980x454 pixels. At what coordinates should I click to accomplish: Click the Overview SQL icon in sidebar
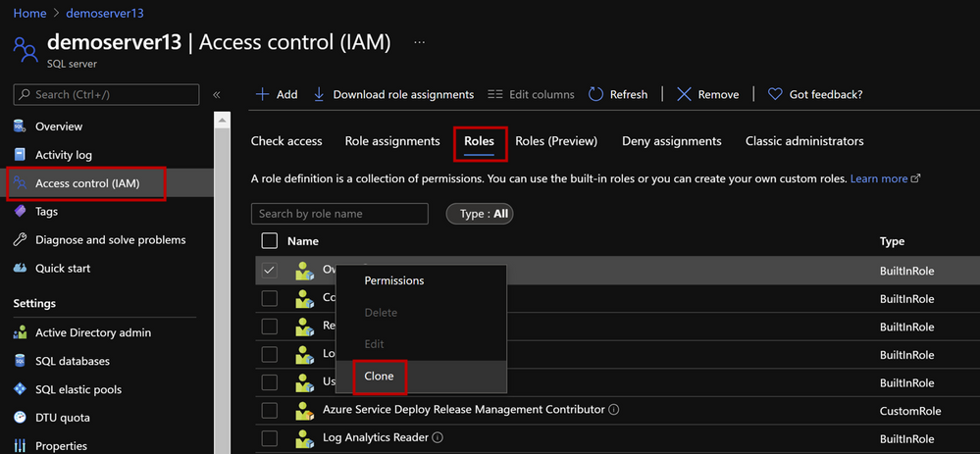point(20,126)
